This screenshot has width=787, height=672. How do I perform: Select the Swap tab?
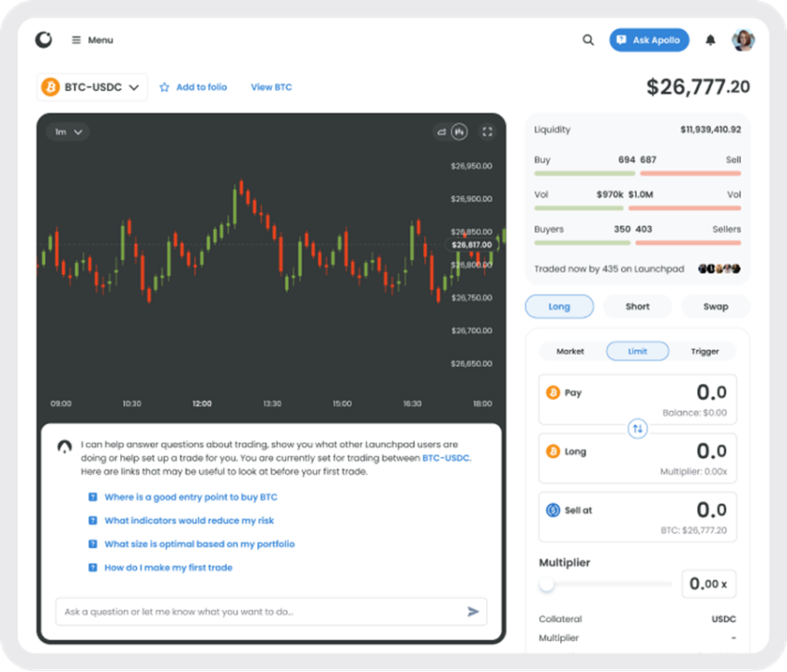(716, 306)
